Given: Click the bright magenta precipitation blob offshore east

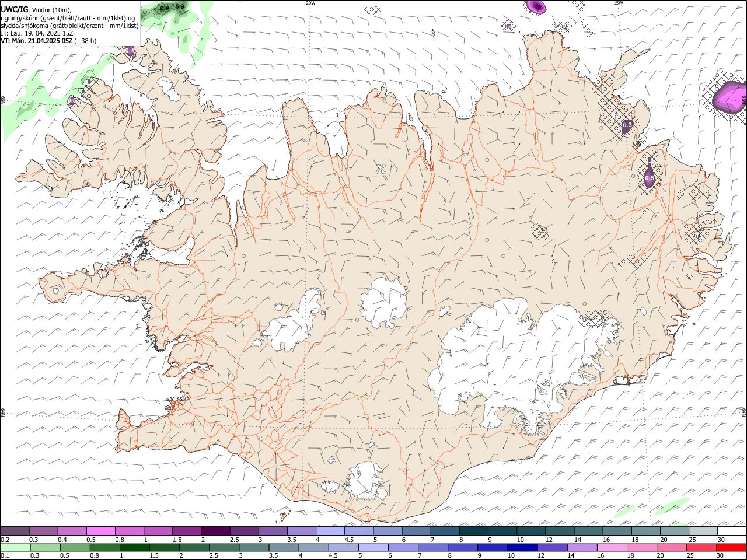Looking at the screenshot, I should tap(730, 97).
